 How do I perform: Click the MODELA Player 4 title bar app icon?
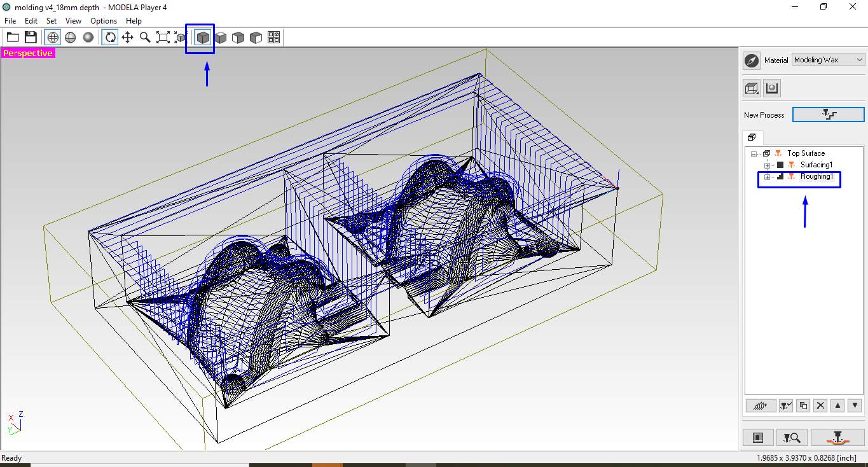(x=7, y=7)
